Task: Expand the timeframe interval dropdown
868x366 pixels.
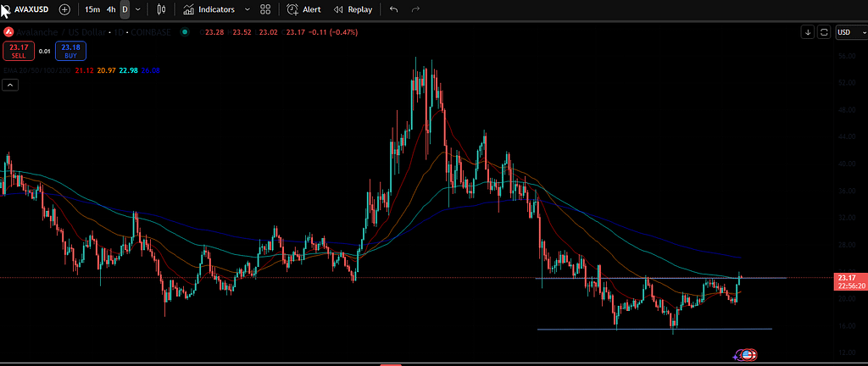Action: pyautogui.click(x=137, y=9)
